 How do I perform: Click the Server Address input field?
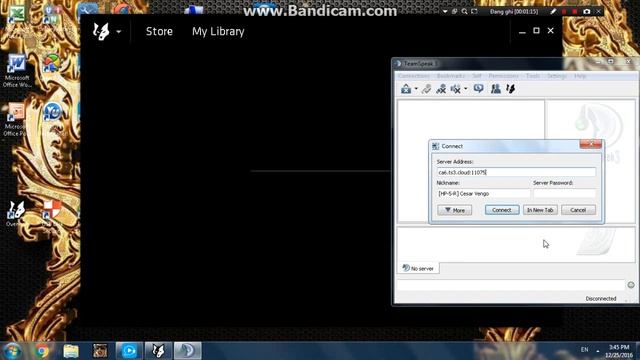516,172
